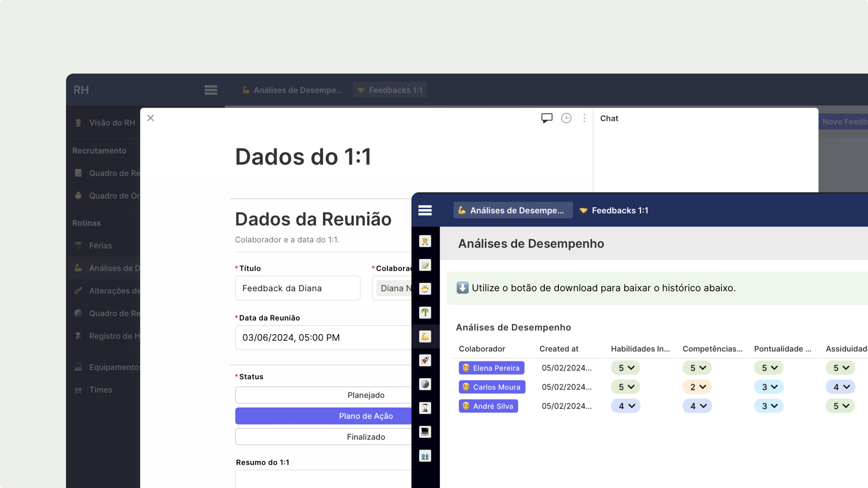868x488 pixels.
Task: Open Elena Pereira's Habilidades rating dropdown
Action: (625, 368)
